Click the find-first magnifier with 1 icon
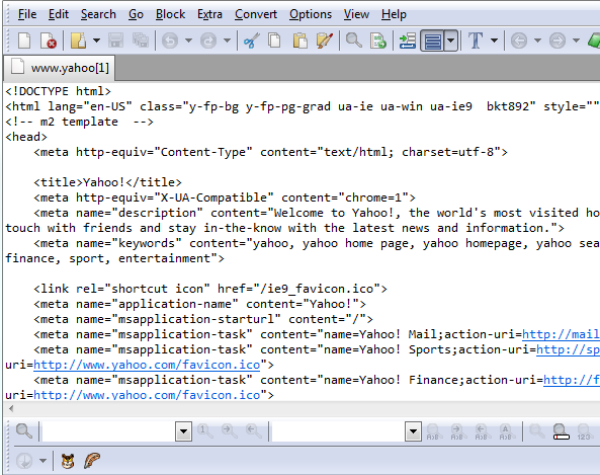This screenshot has width=600, height=475. 205,431
